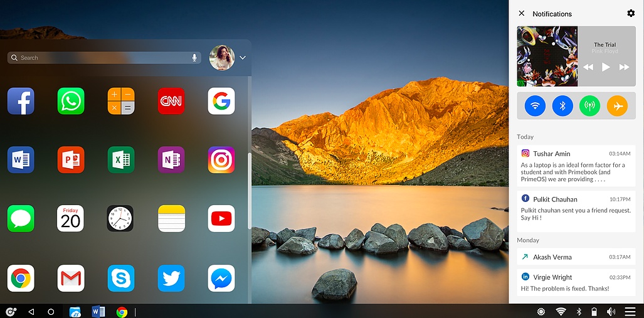The height and width of the screenshot is (318, 644).
Task: Open Facebook Messenger app
Action: click(221, 278)
